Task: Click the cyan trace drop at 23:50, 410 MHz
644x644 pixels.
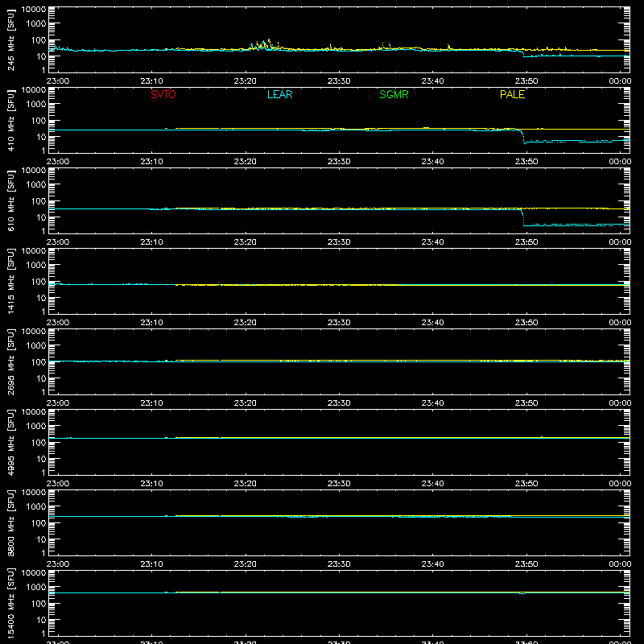Action: (522, 136)
